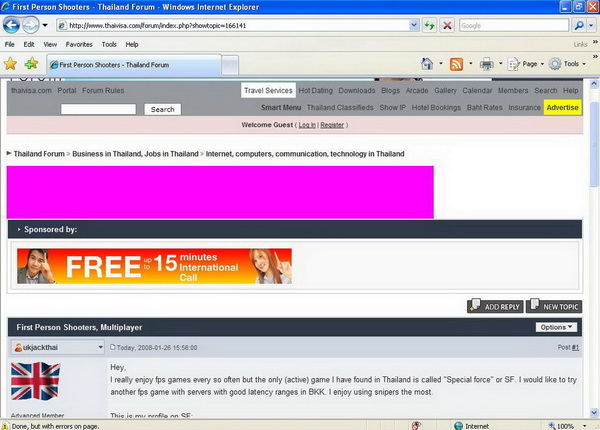Click the Home page icon

point(427,64)
